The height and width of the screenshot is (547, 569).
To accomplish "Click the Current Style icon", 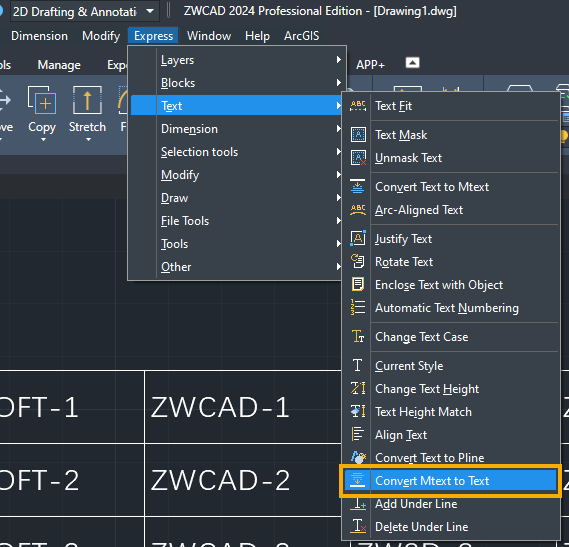I will point(358,366).
